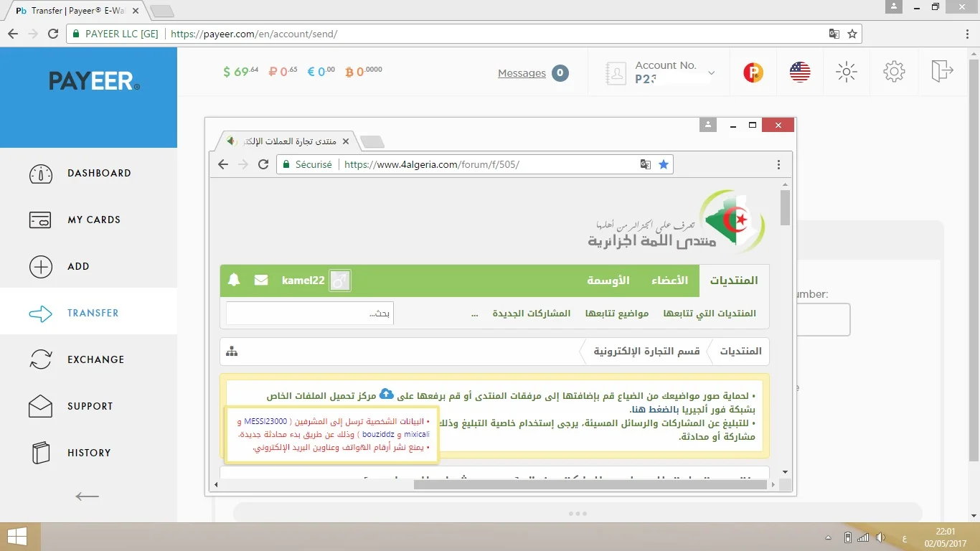Click the sun brightness theme icon
Image resolution: width=980 pixels, height=551 pixels.
pos(847,72)
